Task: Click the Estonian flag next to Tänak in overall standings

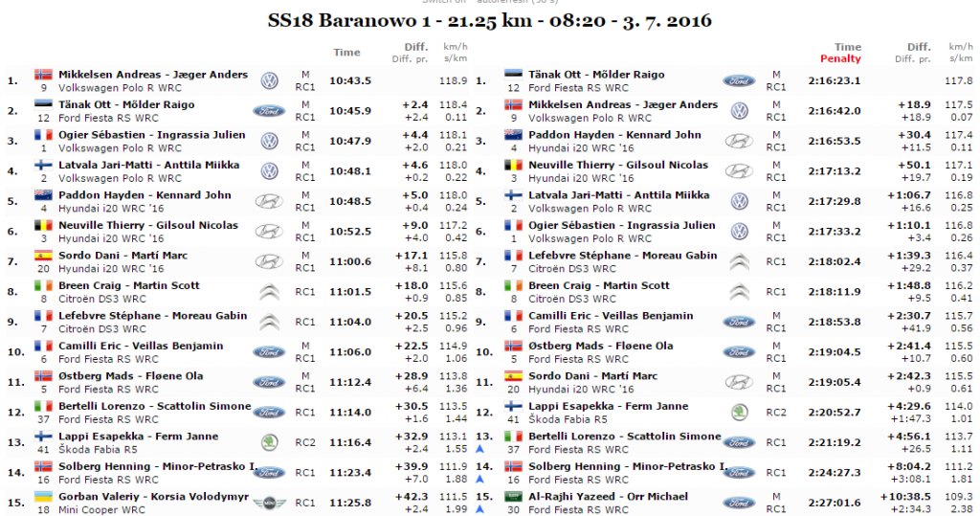Action: click(x=514, y=75)
